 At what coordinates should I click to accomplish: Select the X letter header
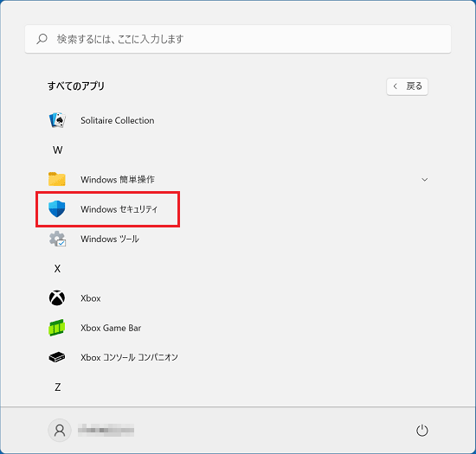point(57,268)
